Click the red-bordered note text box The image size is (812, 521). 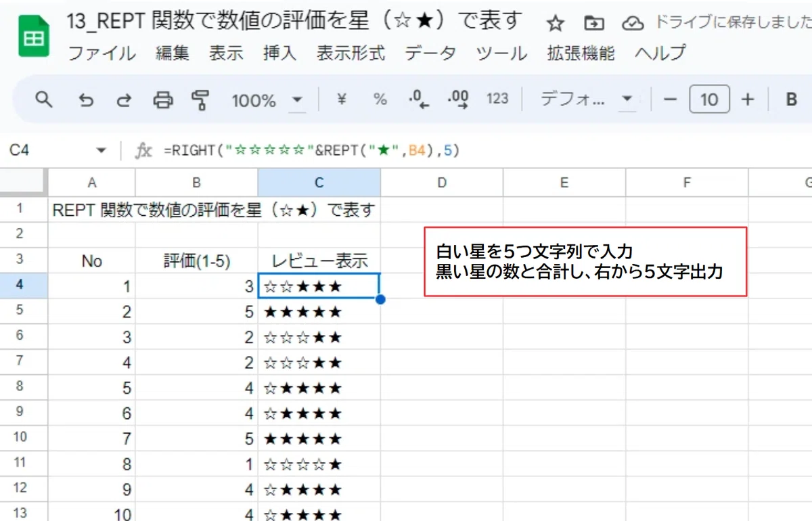(585, 262)
